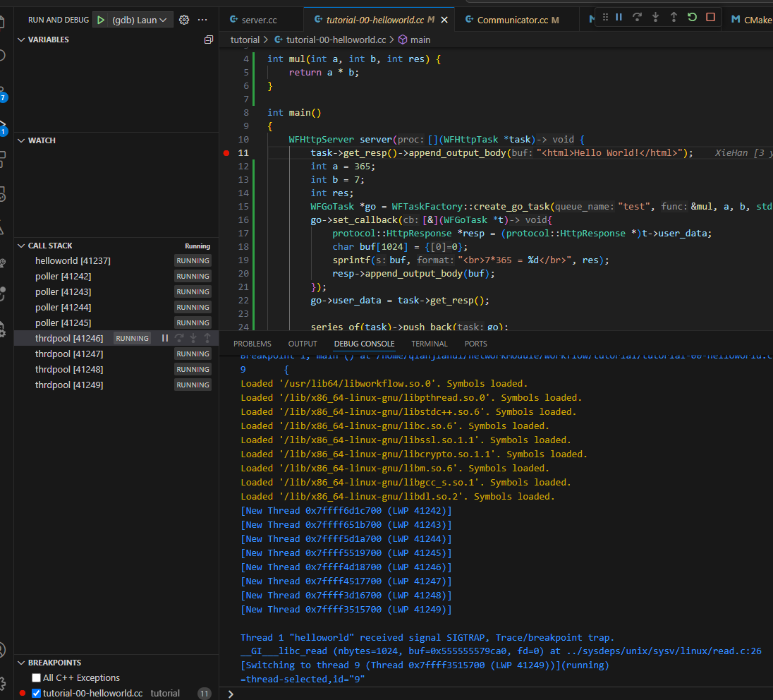Close tutorial-00-helloworld.cc tab
Viewport: 773px width, 700px height.
coord(444,20)
